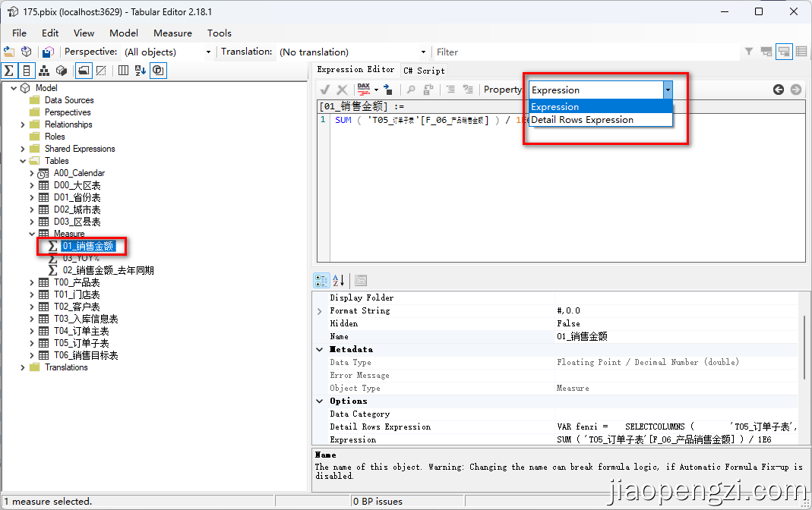This screenshot has width=812, height=510.
Task: Click the property pages icon
Action: 361,281
